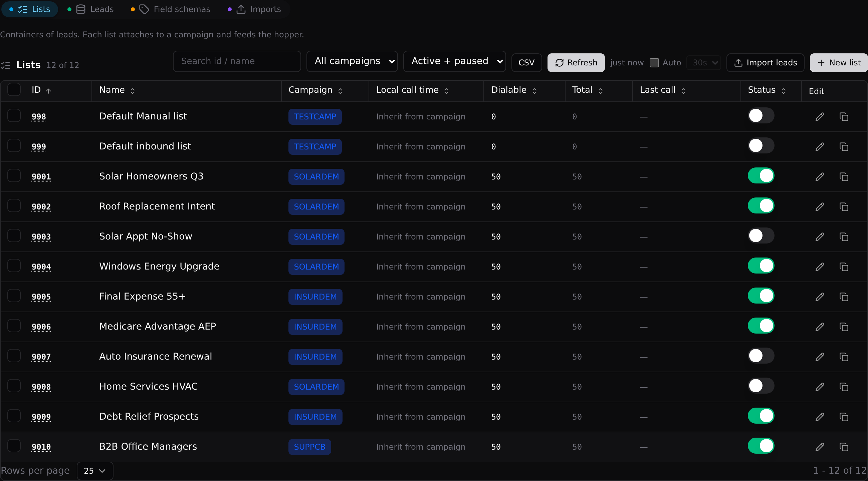
Task: Duplicate the Default Manual list
Action: coord(844,117)
